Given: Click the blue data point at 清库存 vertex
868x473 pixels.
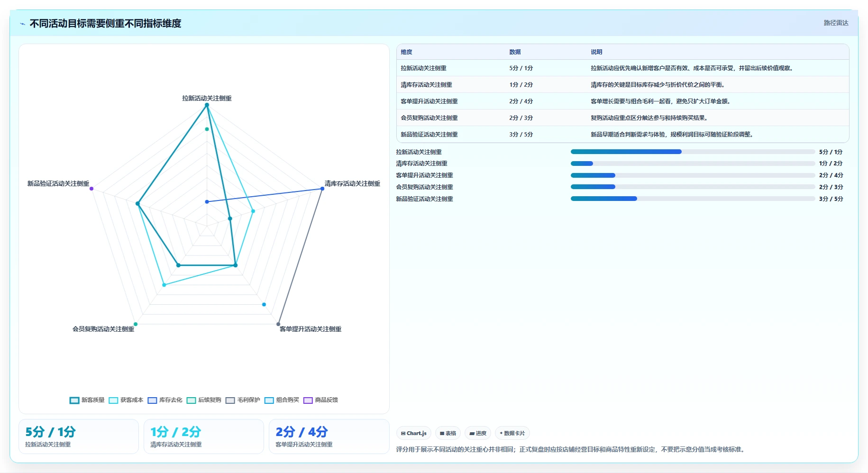Looking at the screenshot, I should [322, 189].
